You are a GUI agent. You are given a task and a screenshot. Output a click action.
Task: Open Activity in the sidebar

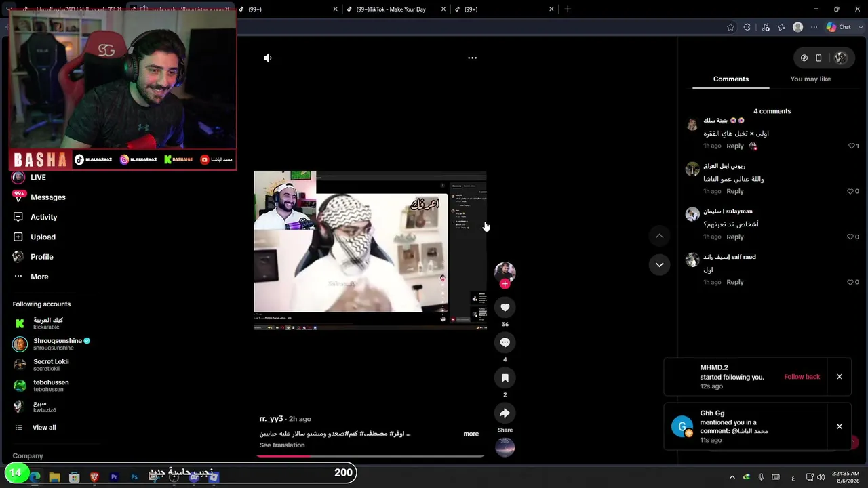coord(35,217)
